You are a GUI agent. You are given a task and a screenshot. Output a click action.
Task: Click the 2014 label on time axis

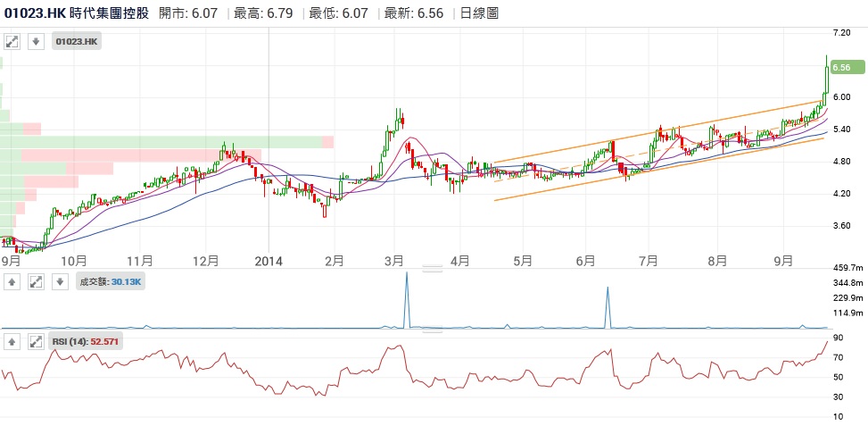pyautogui.click(x=268, y=261)
